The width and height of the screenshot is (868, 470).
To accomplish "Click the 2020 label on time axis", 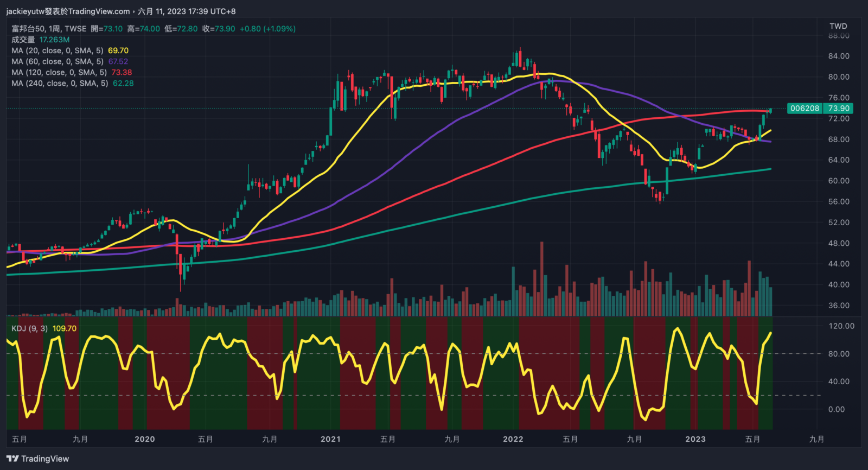I will click(144, 439).
